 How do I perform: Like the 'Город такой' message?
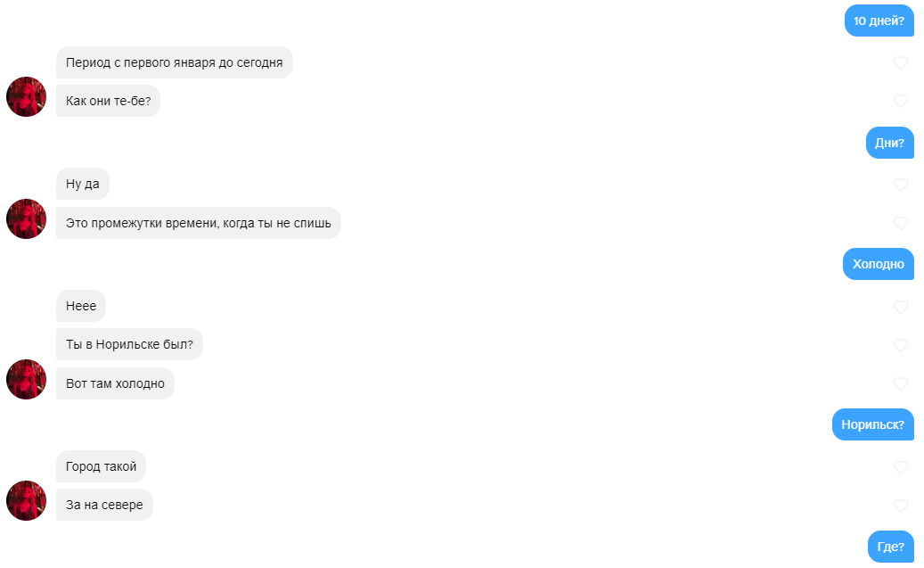tap(901, 467)
